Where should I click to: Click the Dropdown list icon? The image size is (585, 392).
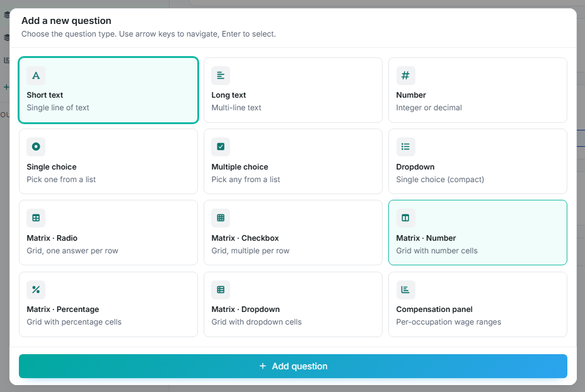tap(405, 147)
